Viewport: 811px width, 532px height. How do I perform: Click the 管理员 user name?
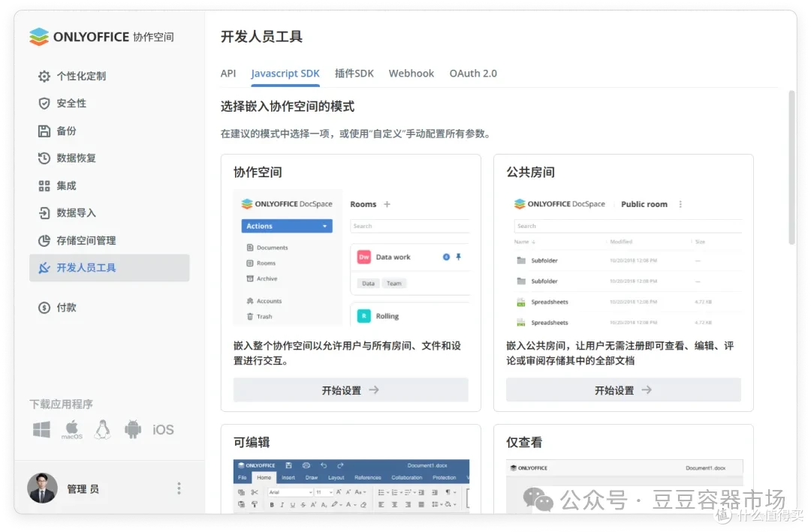(x=83, y=488)
